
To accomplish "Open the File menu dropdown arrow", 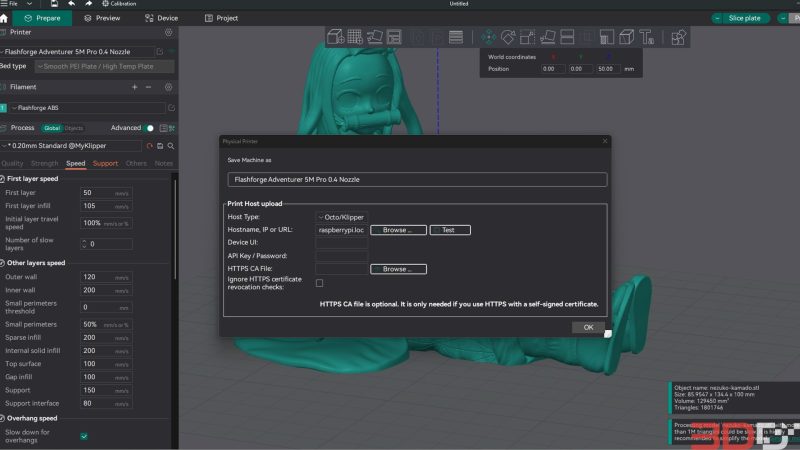I will [29, 4].
